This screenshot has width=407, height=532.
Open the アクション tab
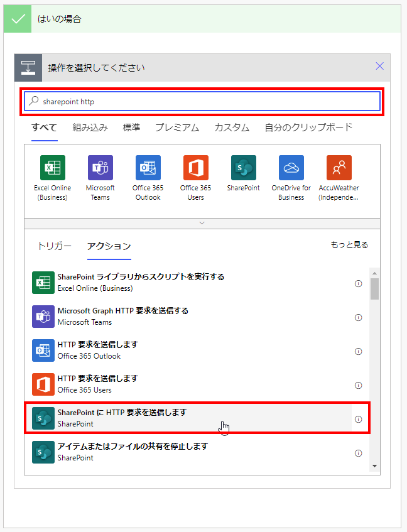(x=109, y=246)
